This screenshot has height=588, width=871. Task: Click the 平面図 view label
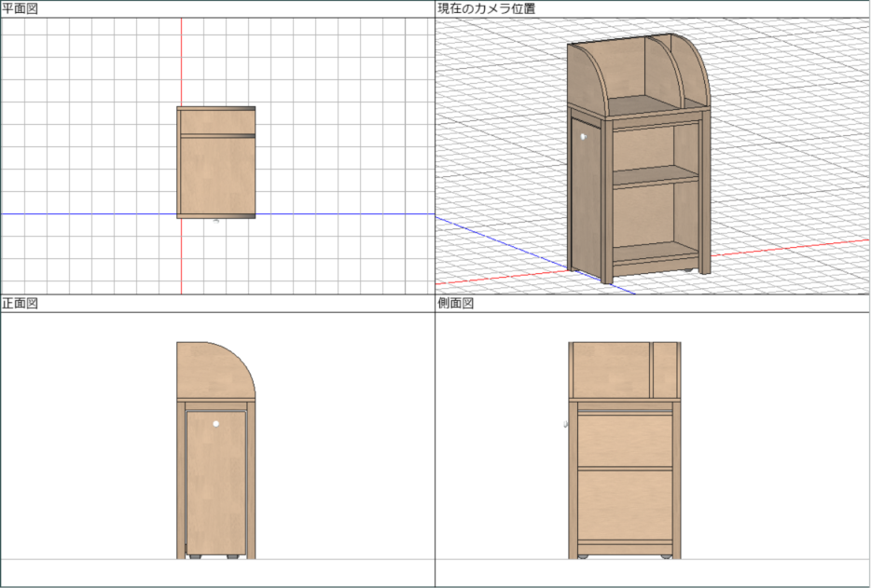tap(21, 8)
